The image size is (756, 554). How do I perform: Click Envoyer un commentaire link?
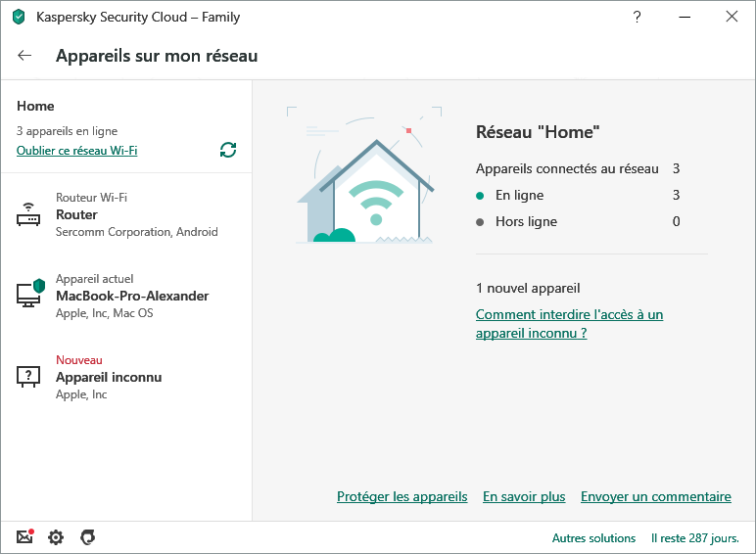(x=656, y=496)
